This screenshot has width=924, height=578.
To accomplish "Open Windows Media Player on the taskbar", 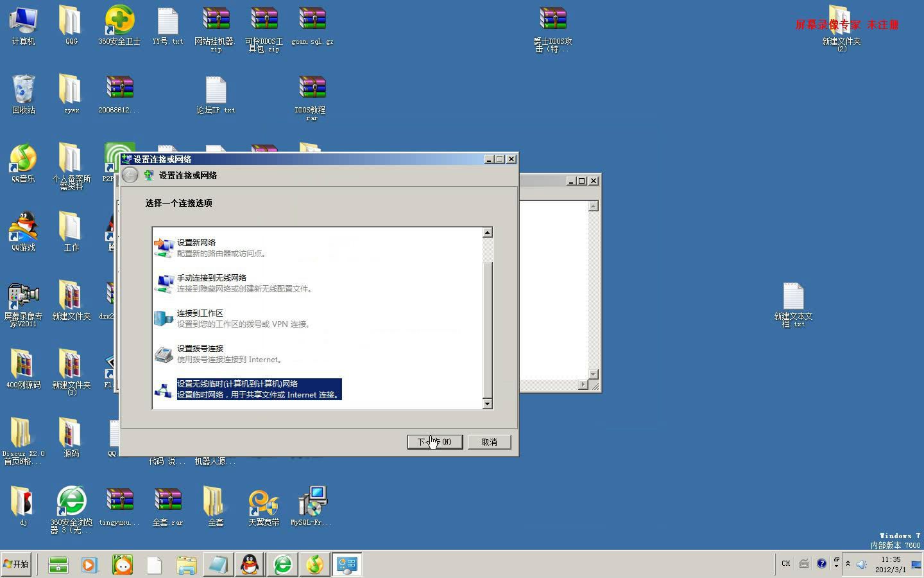I will [x=89, y=564].
